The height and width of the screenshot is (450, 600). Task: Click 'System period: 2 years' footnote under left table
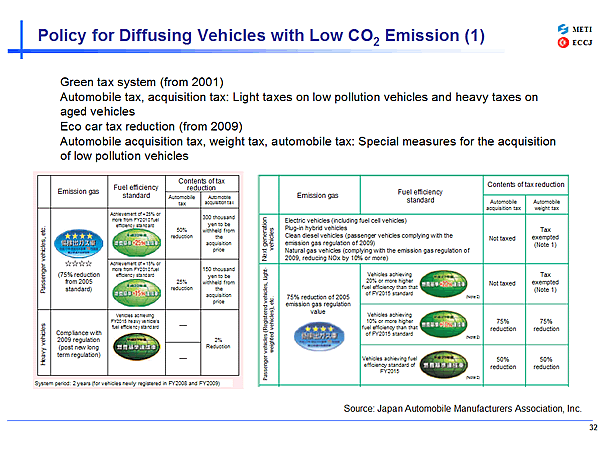[127, 383]
